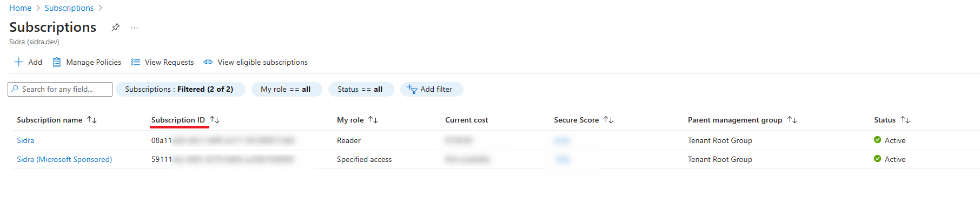Sort by Parent management group arrows

coord(792,120)
